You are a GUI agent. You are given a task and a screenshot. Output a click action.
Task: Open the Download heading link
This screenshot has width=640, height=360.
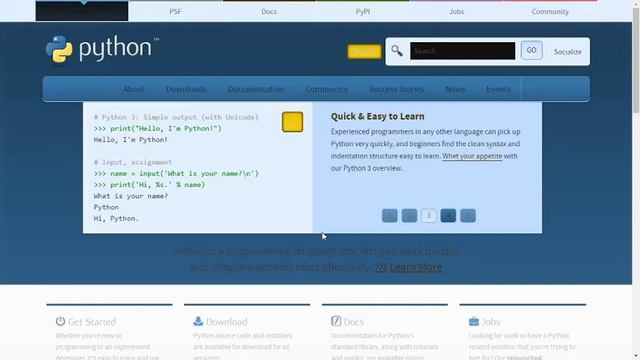click(x=227, y=322)
